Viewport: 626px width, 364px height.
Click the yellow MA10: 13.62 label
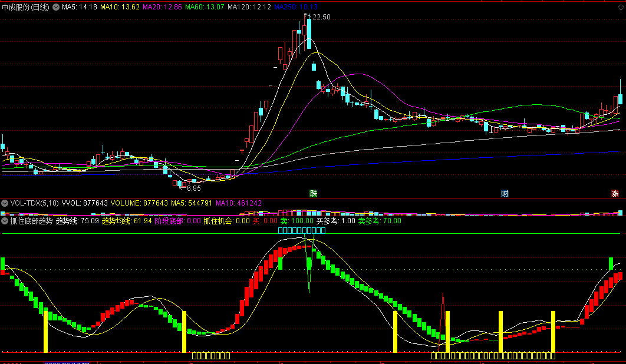click(x=120, y=7)
